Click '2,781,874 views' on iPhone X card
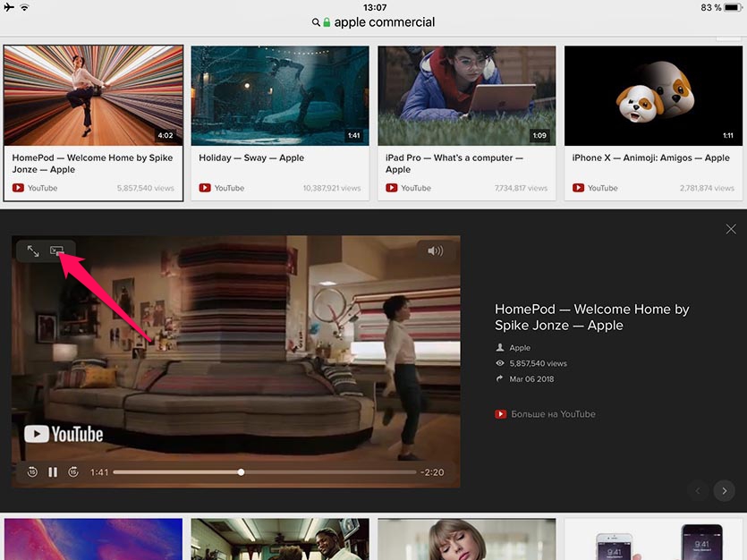This screenshot has width=747, height=560. click(x=707, y=188)
